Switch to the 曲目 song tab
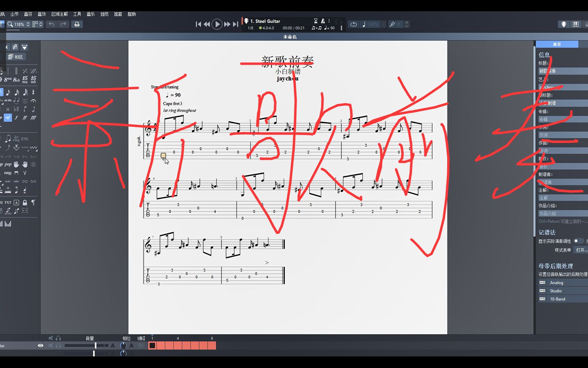The height and width of the screenshot is (368, 588). (557, 44)
